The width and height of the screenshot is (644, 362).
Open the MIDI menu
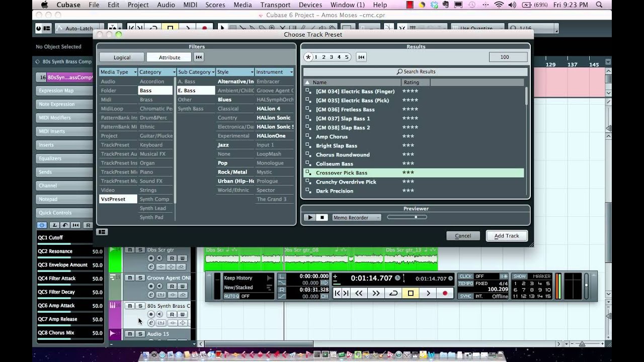191,5
